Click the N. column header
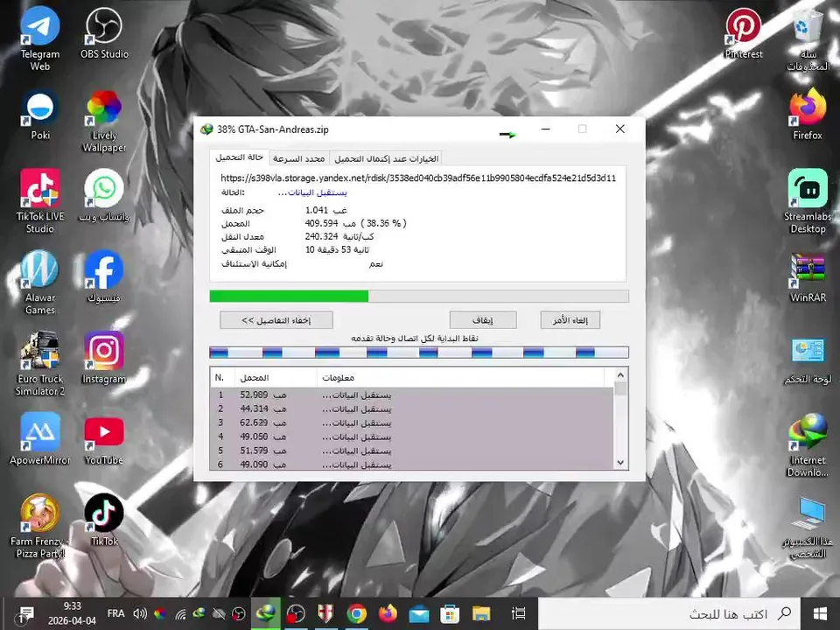840x630 pixels. tap(222, 378)
